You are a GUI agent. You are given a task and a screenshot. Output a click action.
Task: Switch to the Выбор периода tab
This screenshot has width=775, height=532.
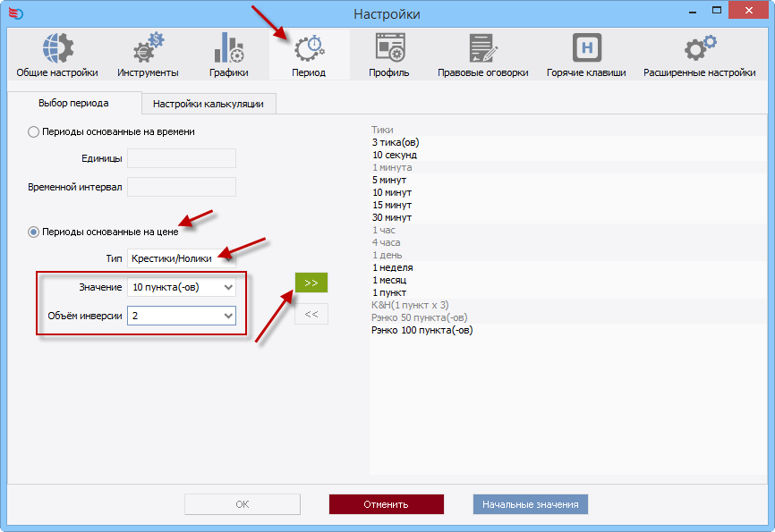tap(73, 103)
